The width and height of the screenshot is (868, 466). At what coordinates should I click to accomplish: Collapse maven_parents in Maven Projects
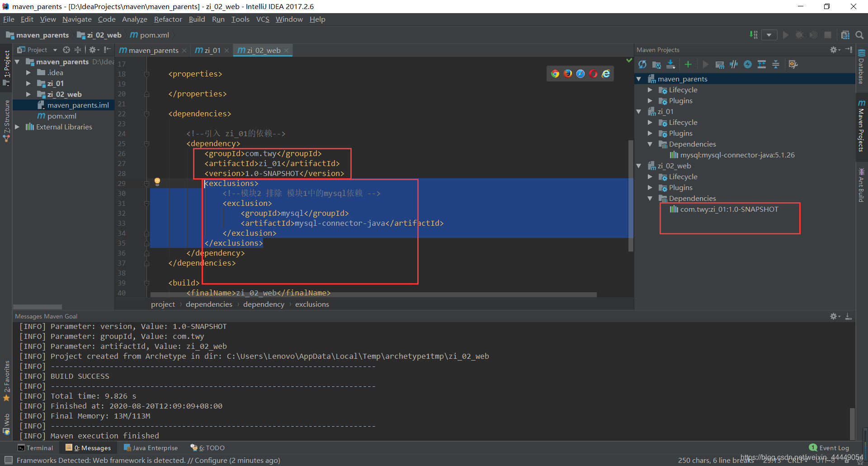(639, 79)
